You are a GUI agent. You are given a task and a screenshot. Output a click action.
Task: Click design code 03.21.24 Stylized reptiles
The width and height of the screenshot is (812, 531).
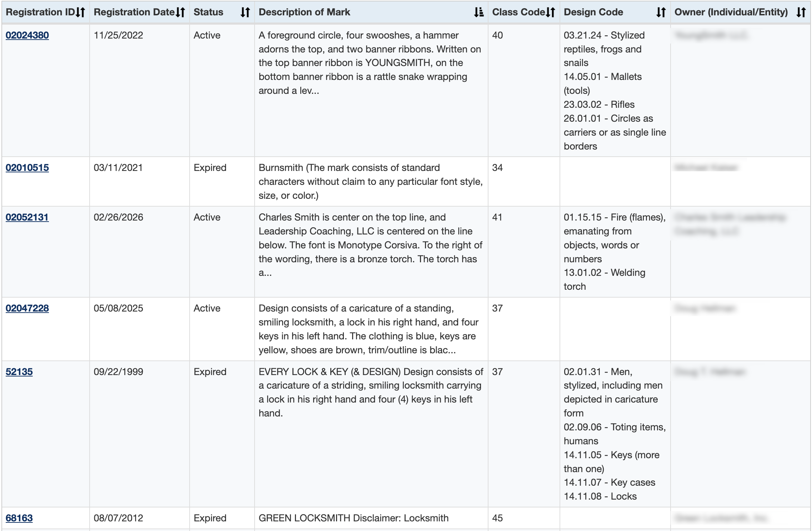coord(604,49)
